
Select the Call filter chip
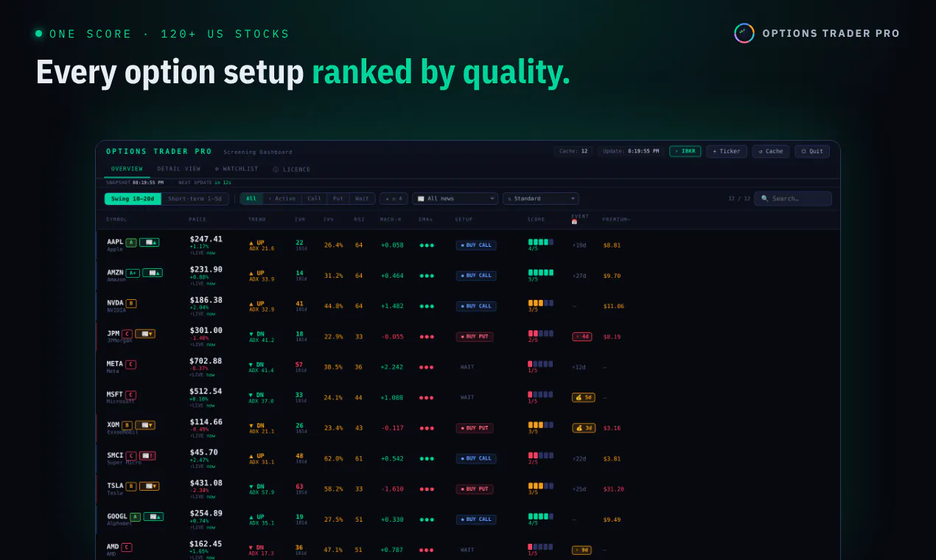pyautogui.click(x=315, y=199)
